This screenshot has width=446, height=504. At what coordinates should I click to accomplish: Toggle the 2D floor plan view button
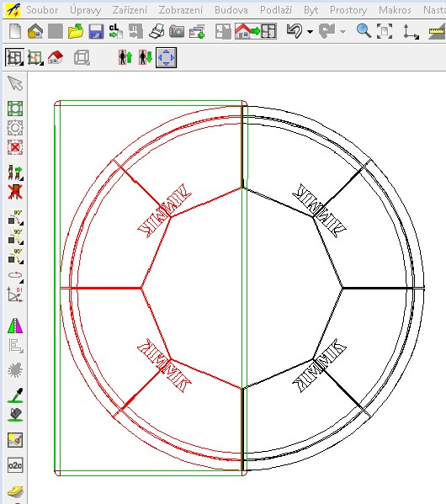pos(14,57)
